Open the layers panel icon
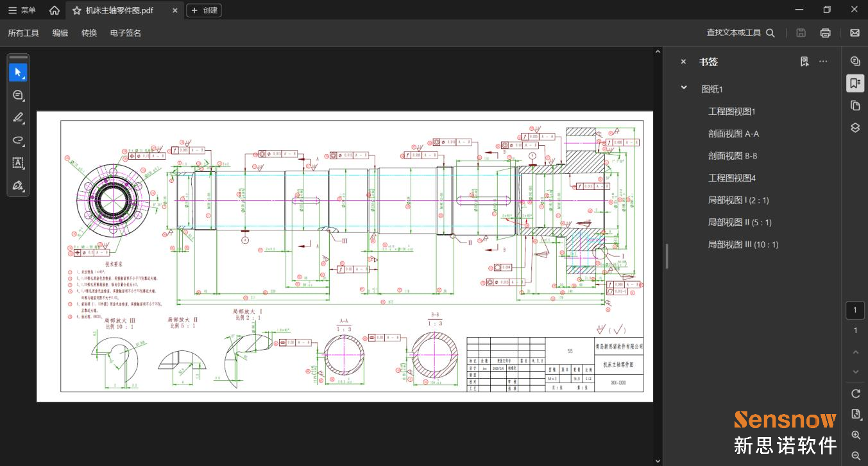This screenshot has height=466, width=868. (855, 128)
